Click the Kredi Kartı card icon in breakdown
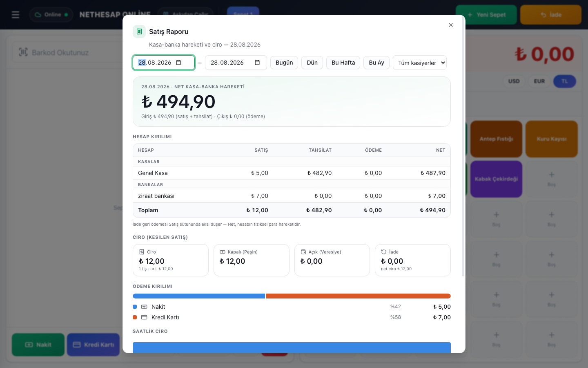The width and height of the screenshot is (588, 368). (x=144, y=317)
